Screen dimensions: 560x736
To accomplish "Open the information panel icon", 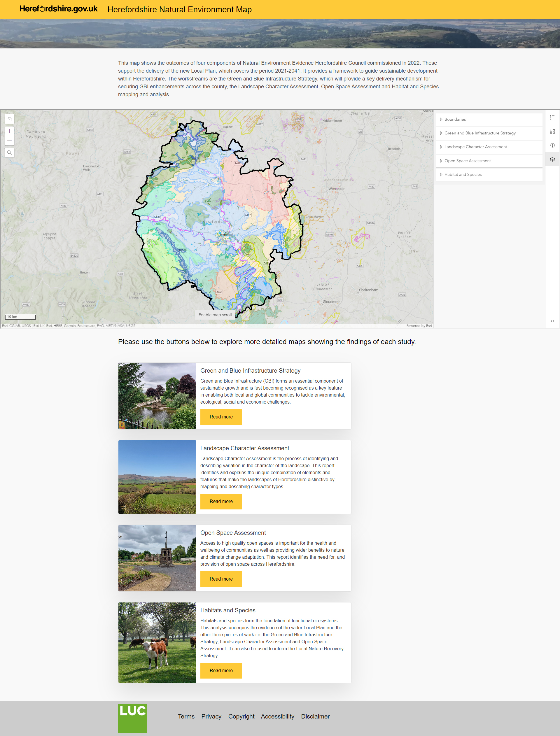I will pyautogui.click(x=552, y=145).
